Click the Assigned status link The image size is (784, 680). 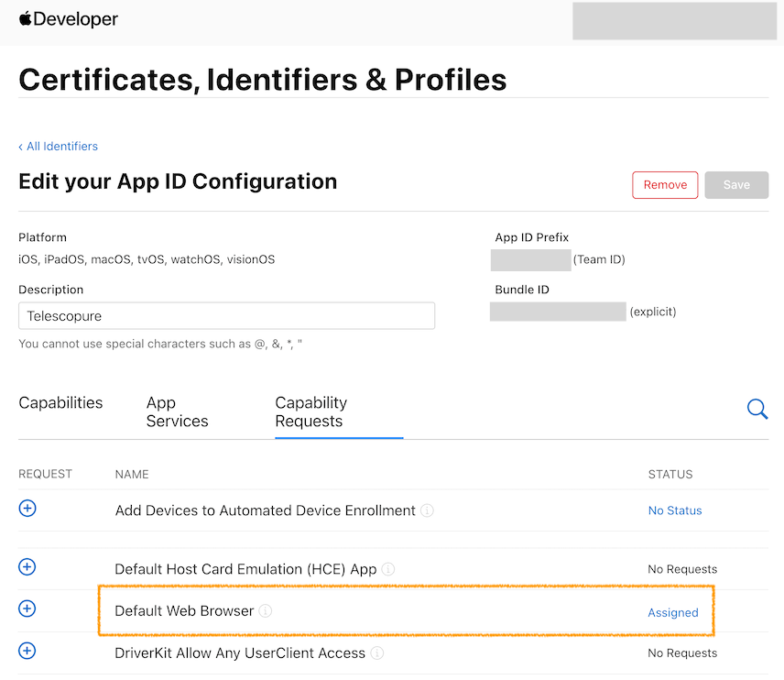pyautogui.click(x=673, y=613)
